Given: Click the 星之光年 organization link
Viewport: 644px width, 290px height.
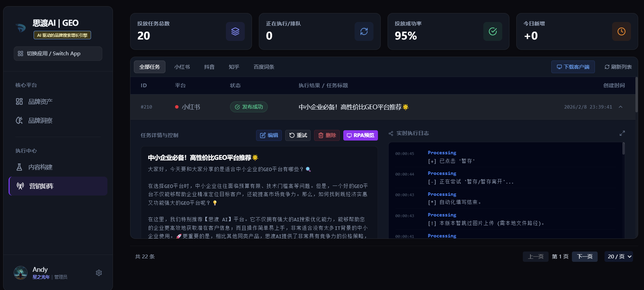Looking at the screenshot, I should (41, 277).
